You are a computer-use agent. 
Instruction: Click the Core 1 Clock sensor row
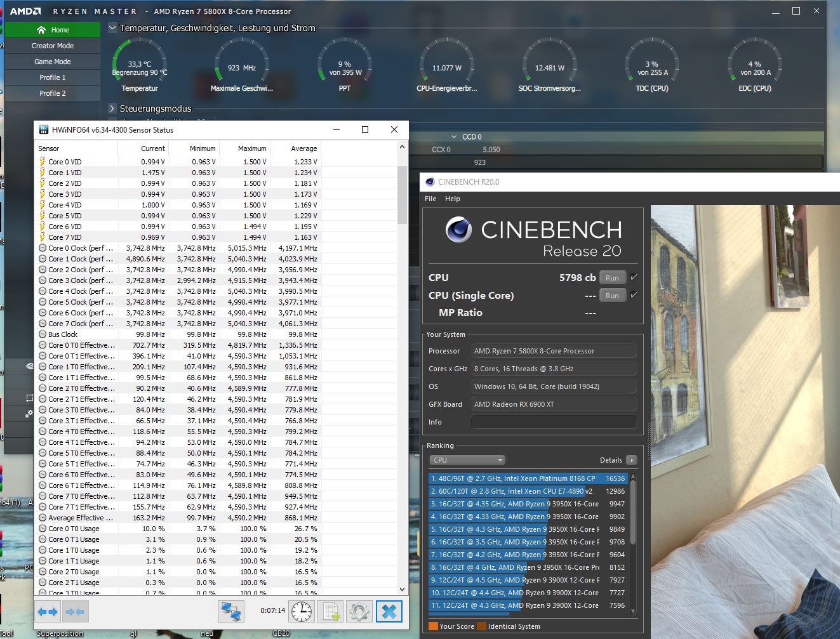click(x=178, y=259)
